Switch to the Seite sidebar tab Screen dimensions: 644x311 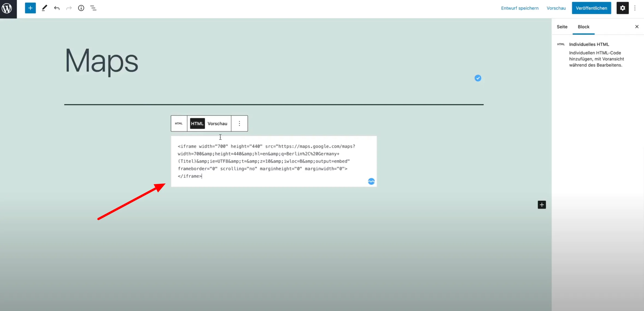[562, 27]
